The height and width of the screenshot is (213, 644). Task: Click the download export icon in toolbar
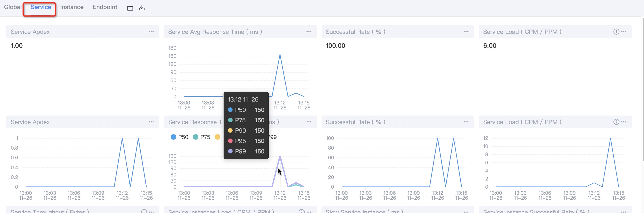[x=142, y=8]
